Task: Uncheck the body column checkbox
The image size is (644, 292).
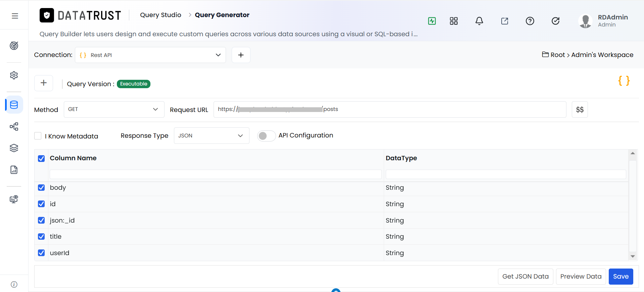Action: point(41,187)
